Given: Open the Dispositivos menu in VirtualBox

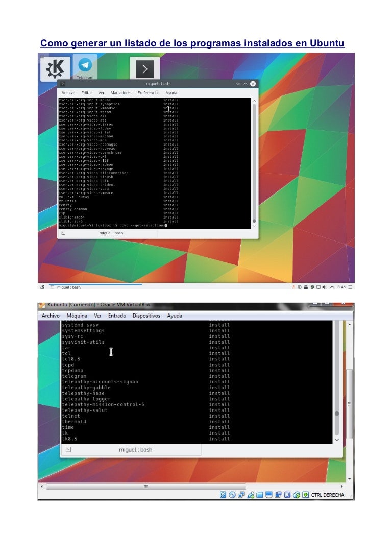Looking at the screenshot, I should pyautogui.click(x=146, y=316).
